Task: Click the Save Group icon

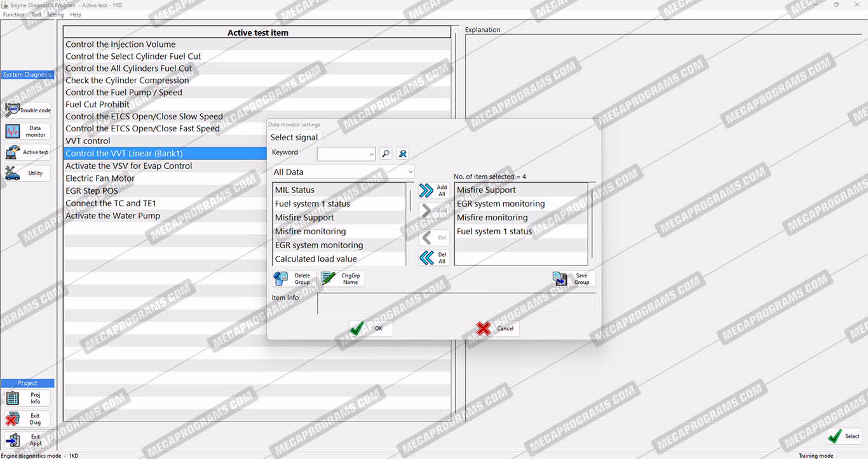Action: [x=574, y=279]
